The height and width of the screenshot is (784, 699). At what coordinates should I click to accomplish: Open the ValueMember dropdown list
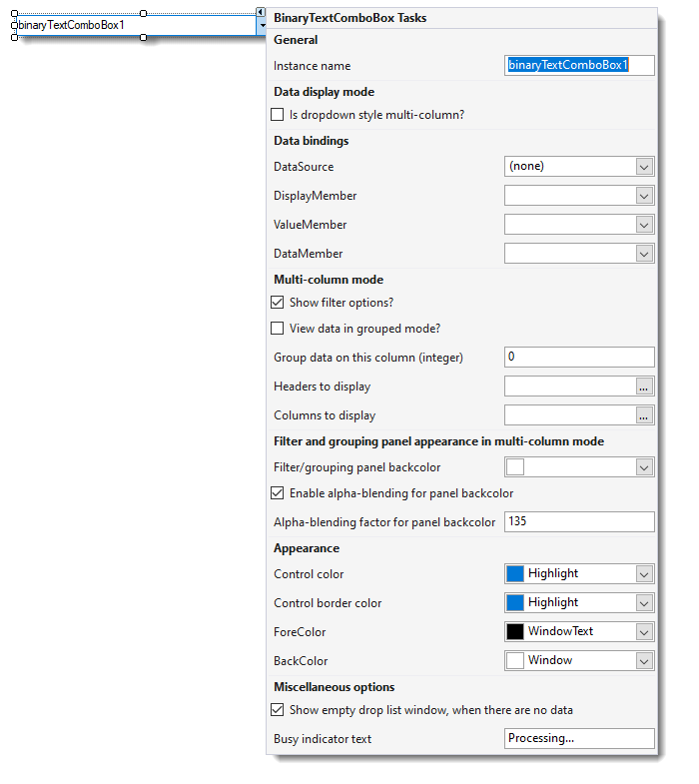click(644, 225)
